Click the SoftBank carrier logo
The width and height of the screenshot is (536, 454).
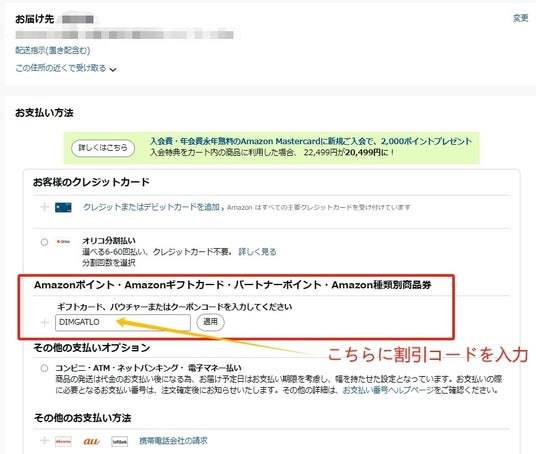point(119,441)
